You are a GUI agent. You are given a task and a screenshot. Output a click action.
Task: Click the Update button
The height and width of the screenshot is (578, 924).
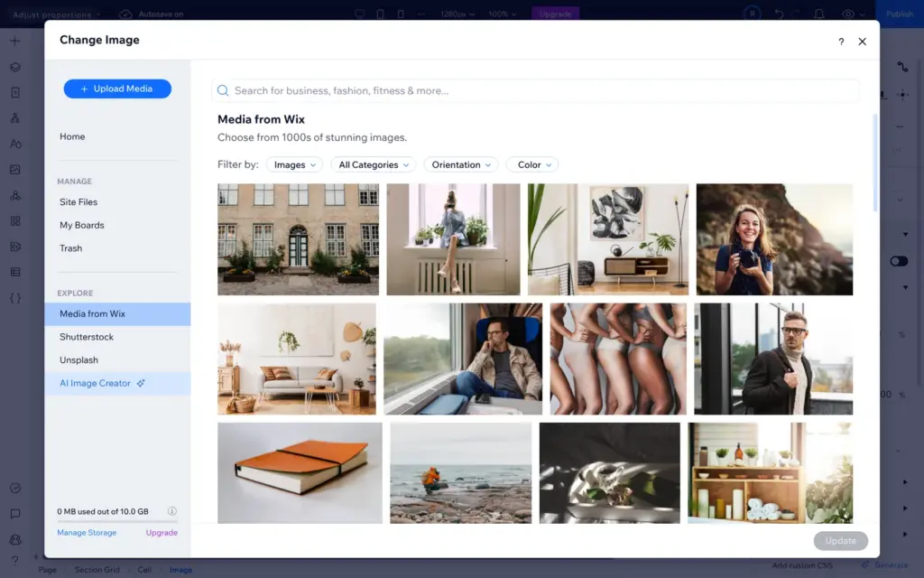coord(840,541)
